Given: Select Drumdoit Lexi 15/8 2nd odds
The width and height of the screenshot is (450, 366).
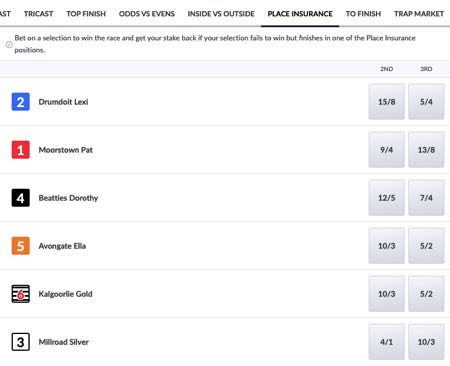Looking at the screenshot, I should [x=387, y=102].
